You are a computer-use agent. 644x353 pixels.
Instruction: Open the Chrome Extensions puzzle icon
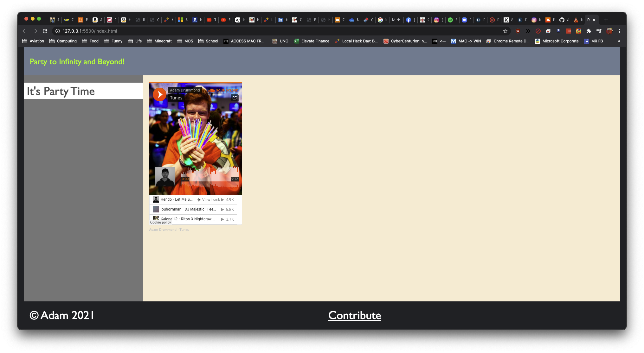point(589,31)
